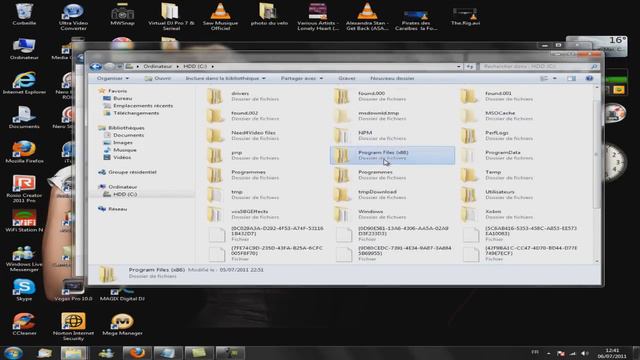Select the Ultra Video Converter desktop icon
The height and width of the screenshot is (360, 640).
tap(73, 16)
